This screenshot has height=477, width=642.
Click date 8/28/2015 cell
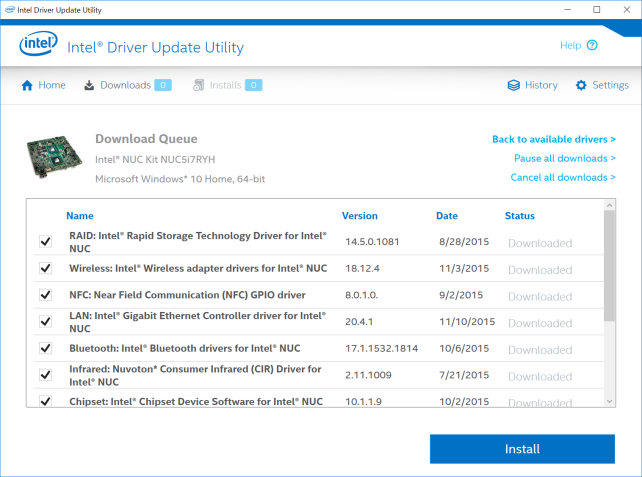464,242
